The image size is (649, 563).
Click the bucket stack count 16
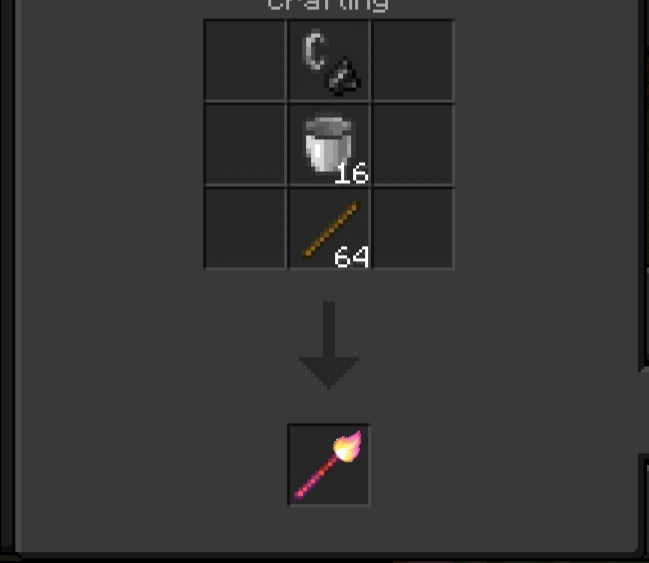click(x=351, y=173)
